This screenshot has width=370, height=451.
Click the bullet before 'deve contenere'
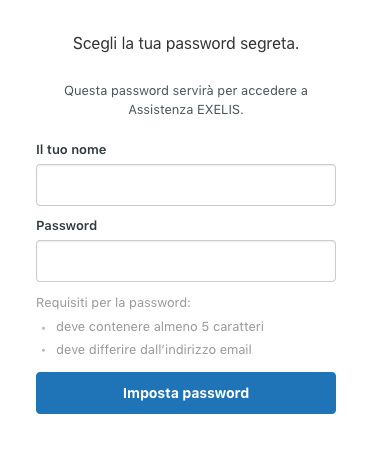(43, 328)
